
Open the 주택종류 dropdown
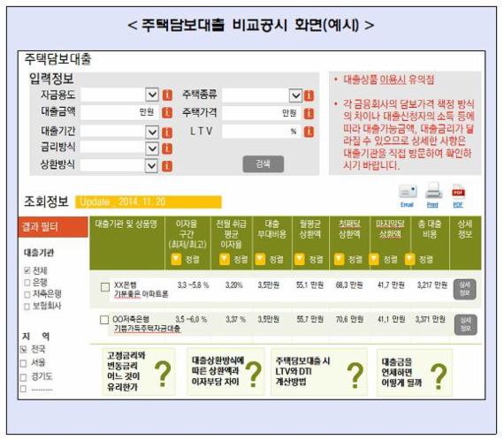[295, 95]
